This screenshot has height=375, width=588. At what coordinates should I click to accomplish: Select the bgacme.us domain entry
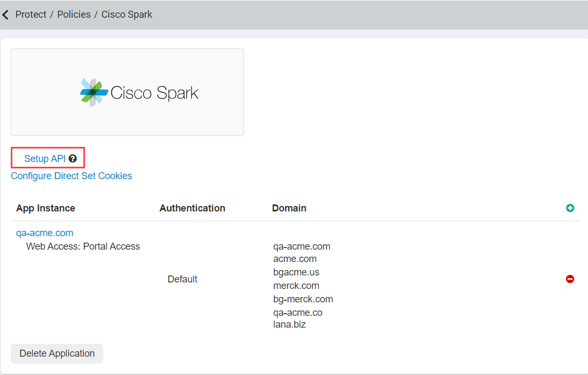click(x=296, y=272)
